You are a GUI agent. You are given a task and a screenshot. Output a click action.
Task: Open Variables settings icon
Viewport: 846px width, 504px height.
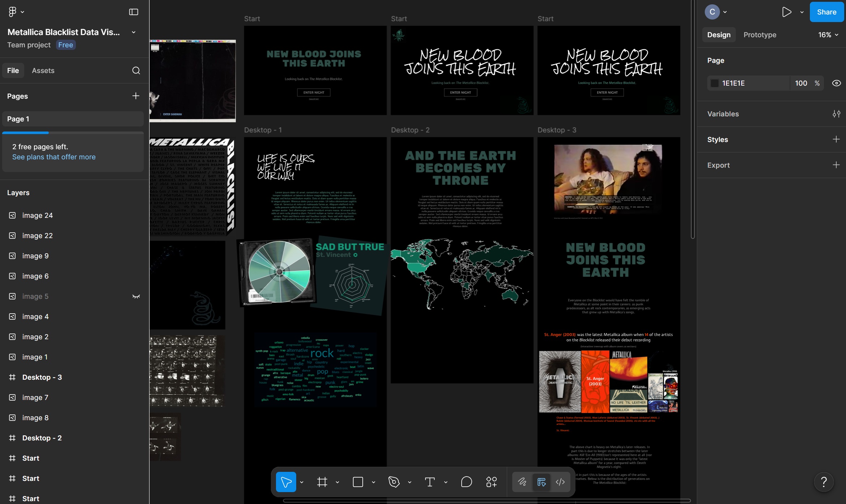(836, 114)
